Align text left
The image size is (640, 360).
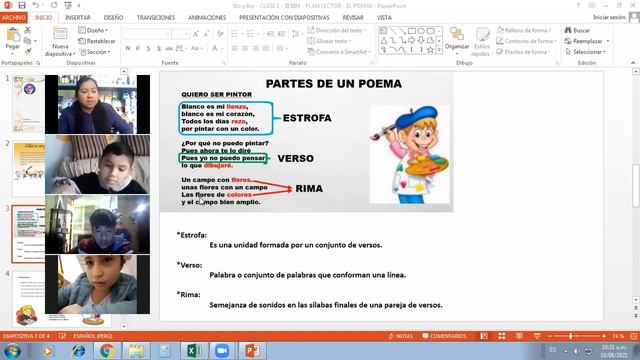235,48
